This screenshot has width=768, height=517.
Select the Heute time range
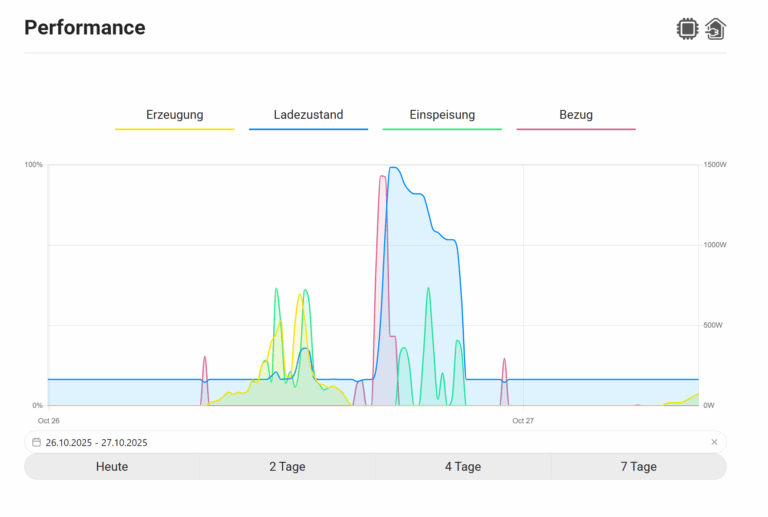pyautogui.click(x=112, y=467)
